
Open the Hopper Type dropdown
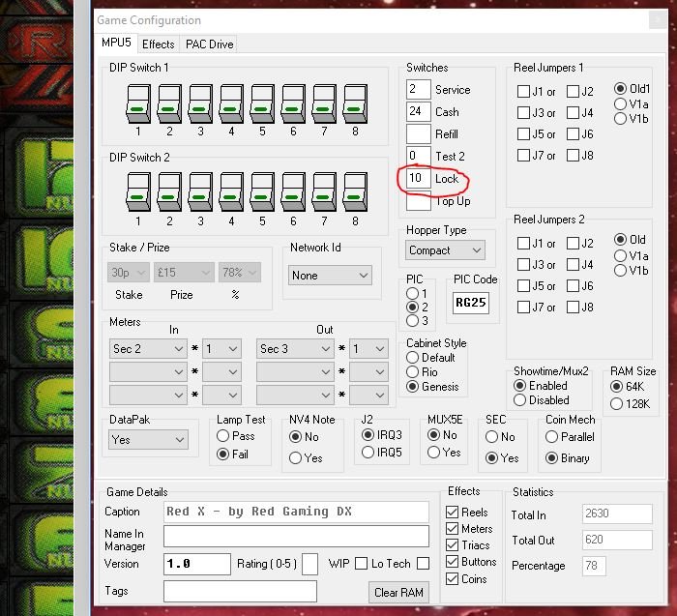[445, 249]
